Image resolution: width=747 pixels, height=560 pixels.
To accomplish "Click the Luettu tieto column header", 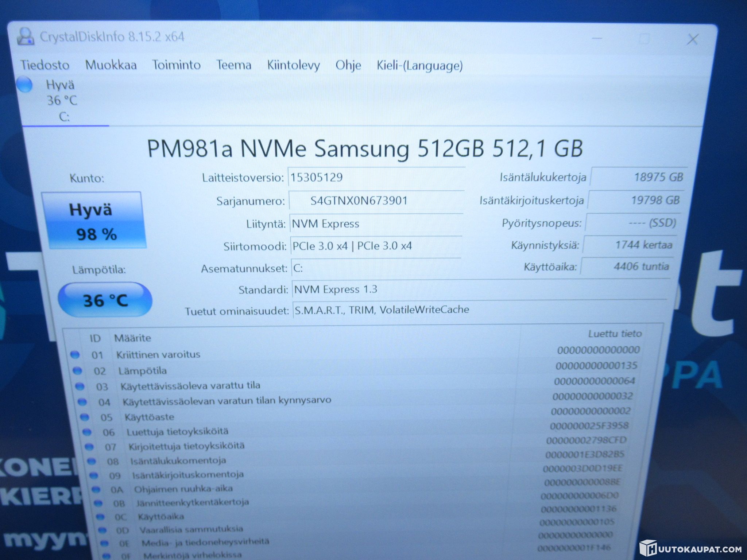I will pos(615,334).
